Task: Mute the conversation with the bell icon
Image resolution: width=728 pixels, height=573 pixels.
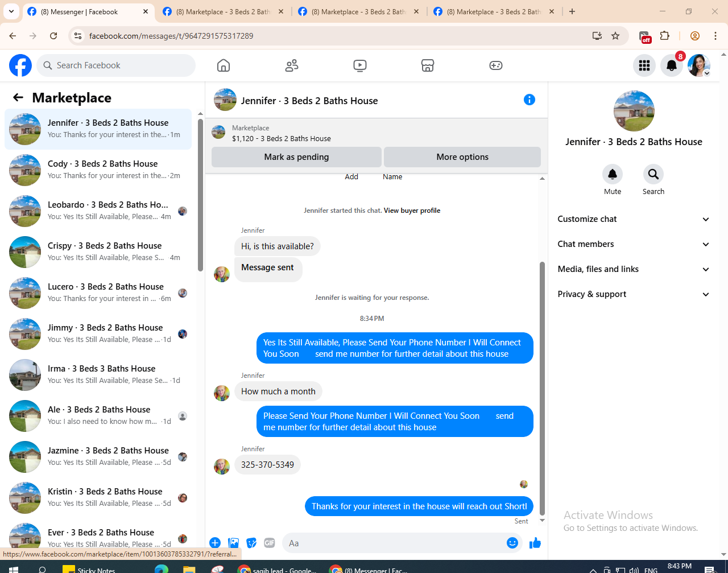Action: pos(613,174)
